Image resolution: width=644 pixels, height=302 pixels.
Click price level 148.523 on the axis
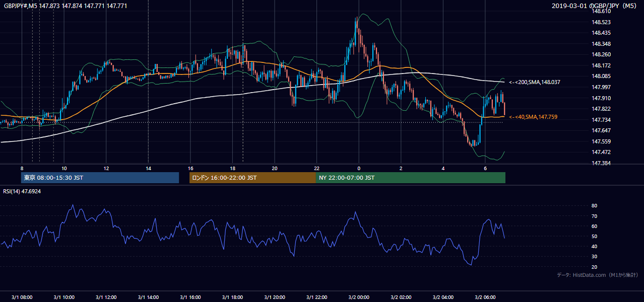[601, 22]
